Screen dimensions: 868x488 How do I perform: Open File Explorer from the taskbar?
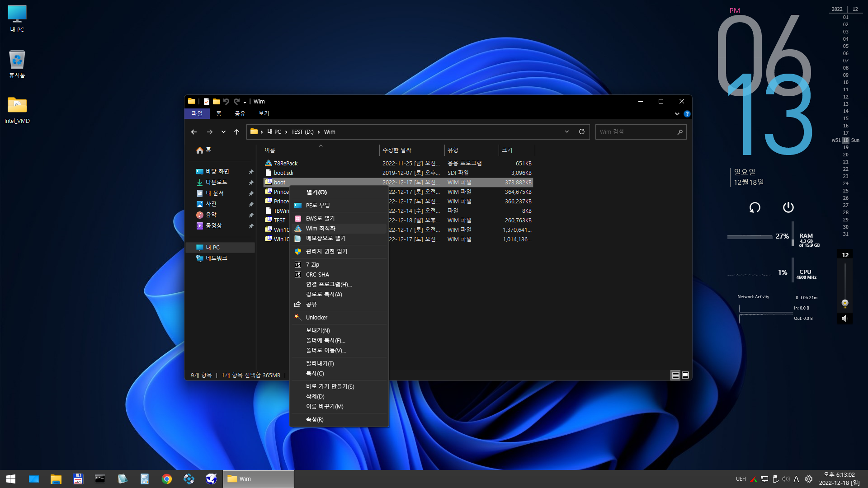pyautogui.click(x=56, y=479)
